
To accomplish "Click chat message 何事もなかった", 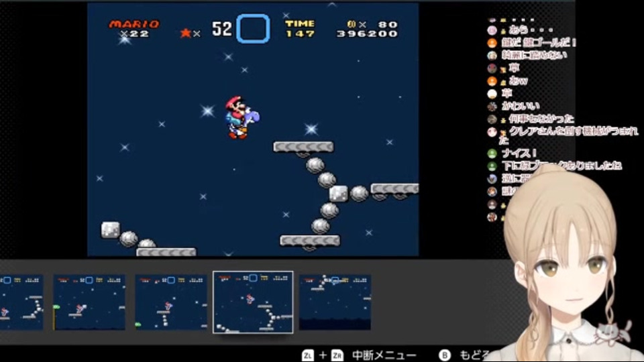I will point(541,119).
